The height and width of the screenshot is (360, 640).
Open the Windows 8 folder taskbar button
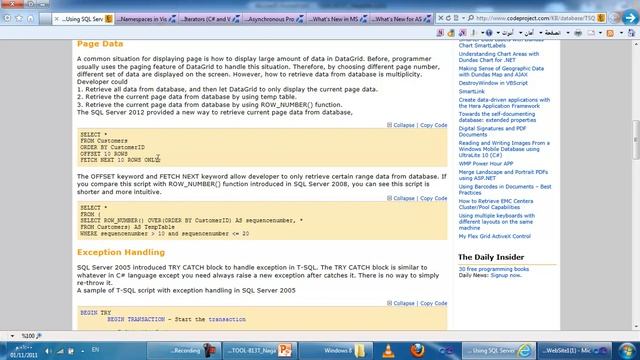coord(336,351)
